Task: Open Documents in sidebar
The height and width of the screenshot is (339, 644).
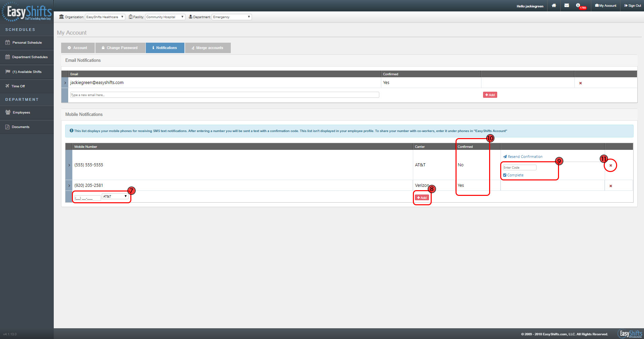Action: (x=27, y=127)
